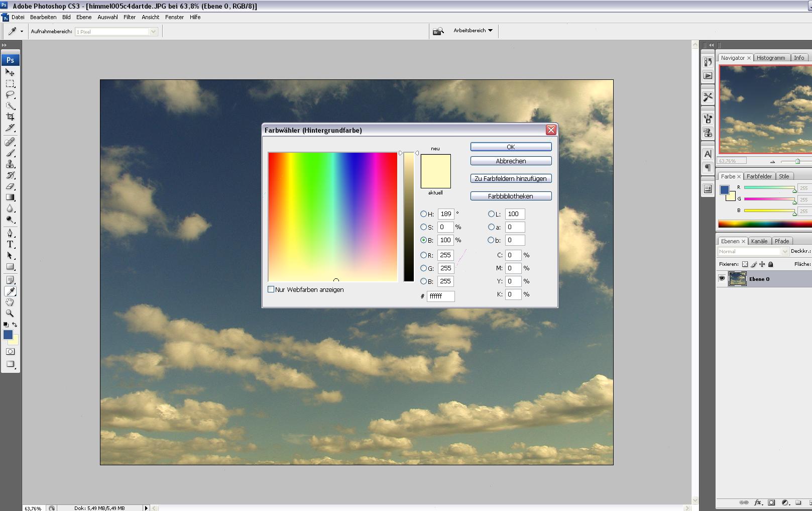Select the History Brush tool
Image resolution: width=812 pixels, height=511 pixels.
pyautogui.click(x=10, y=175)
